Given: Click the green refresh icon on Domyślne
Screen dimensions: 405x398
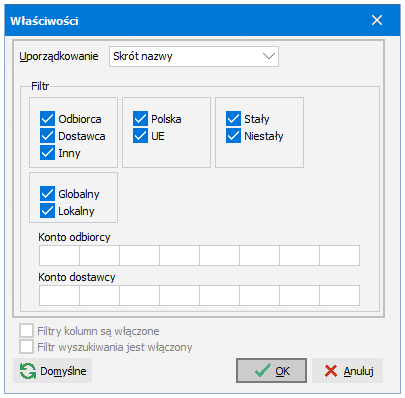Looking at the screenshot, I should (x=28, y=371).
